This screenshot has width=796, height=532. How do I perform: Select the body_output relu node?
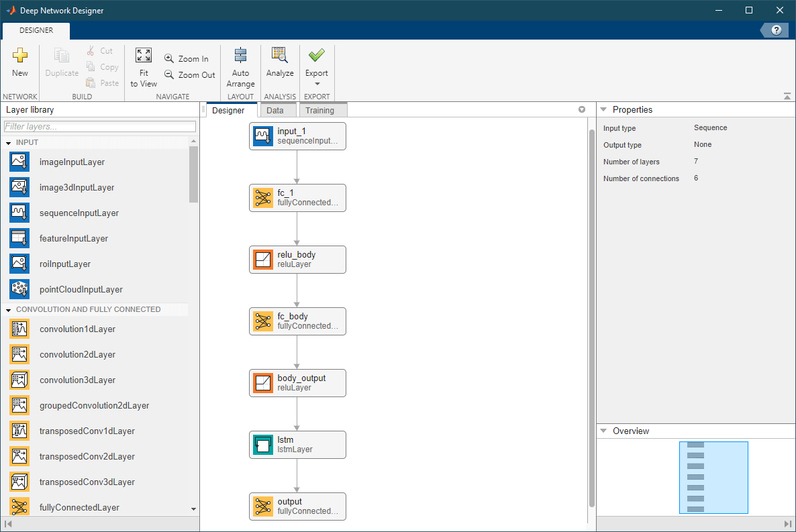(297, 383)
